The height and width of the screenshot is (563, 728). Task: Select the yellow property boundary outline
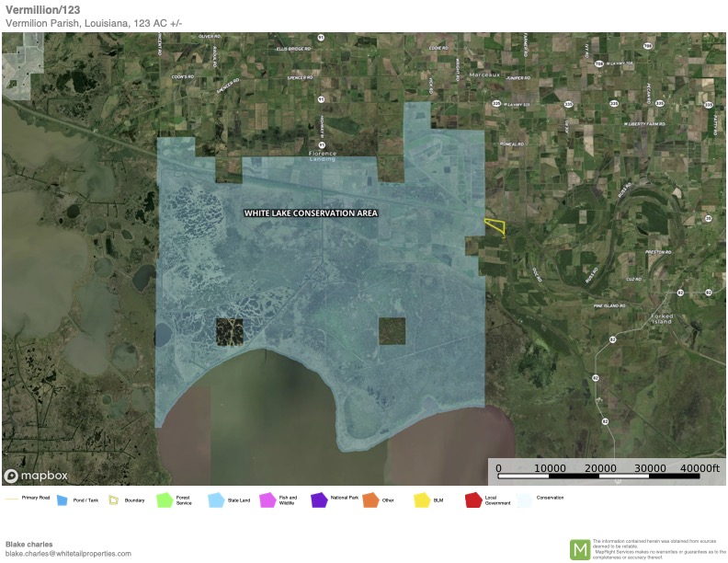pyautogui.click(x=495, y=226)
